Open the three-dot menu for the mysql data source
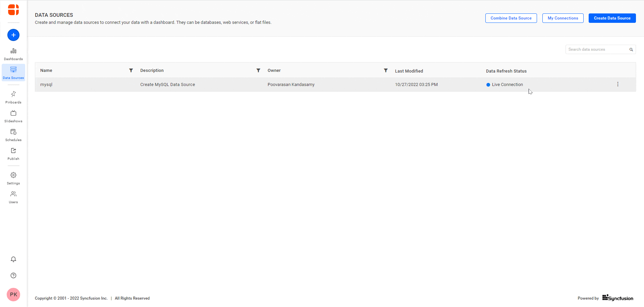 [618, 84]
